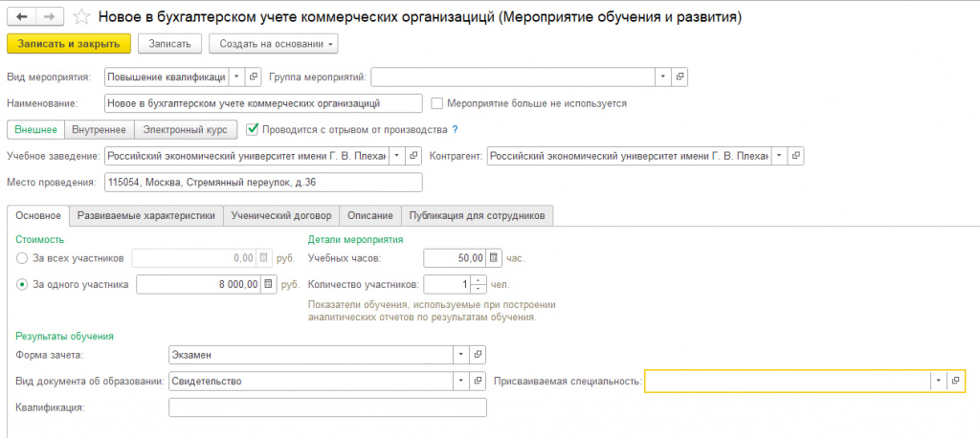The width and height of the screenshot is (980, 438).
Task: Open Развиваемые характеристики tab
Action: [x=146, y=215]
